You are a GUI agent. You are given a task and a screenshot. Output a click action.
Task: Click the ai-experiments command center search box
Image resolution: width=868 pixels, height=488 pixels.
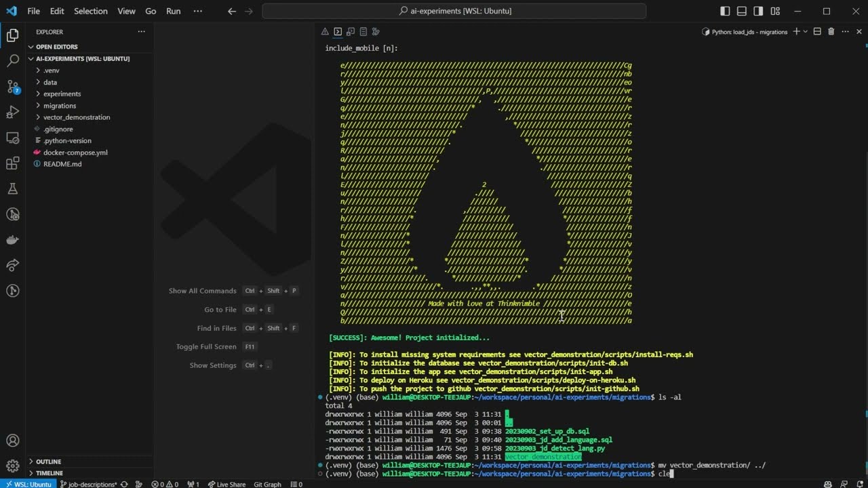coord(454,11)
